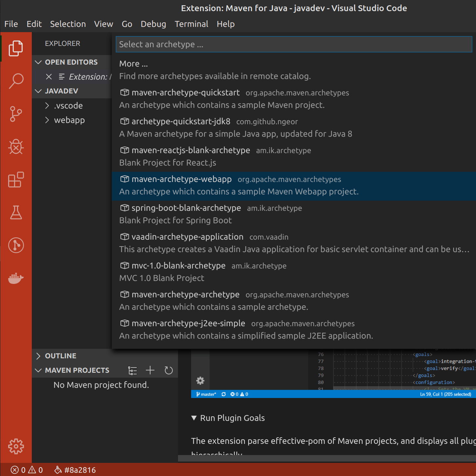Screen dimensions: 476x476
Task: Click the 'No Maven project found.' text
Action: coord(101,385)
